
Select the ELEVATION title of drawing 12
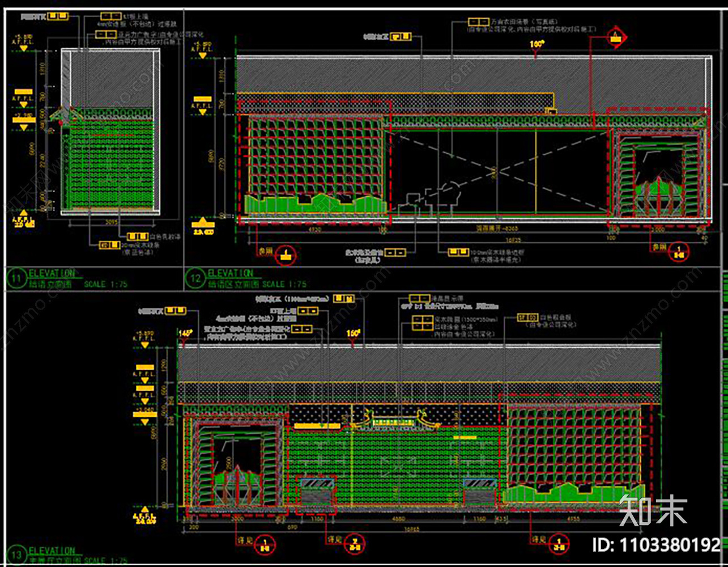point(231,273)
